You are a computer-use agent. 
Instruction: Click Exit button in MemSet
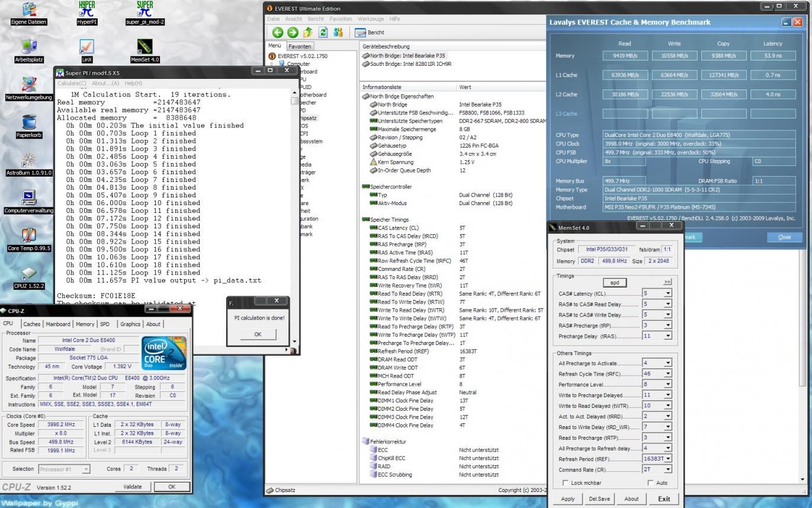coord(664,499)
